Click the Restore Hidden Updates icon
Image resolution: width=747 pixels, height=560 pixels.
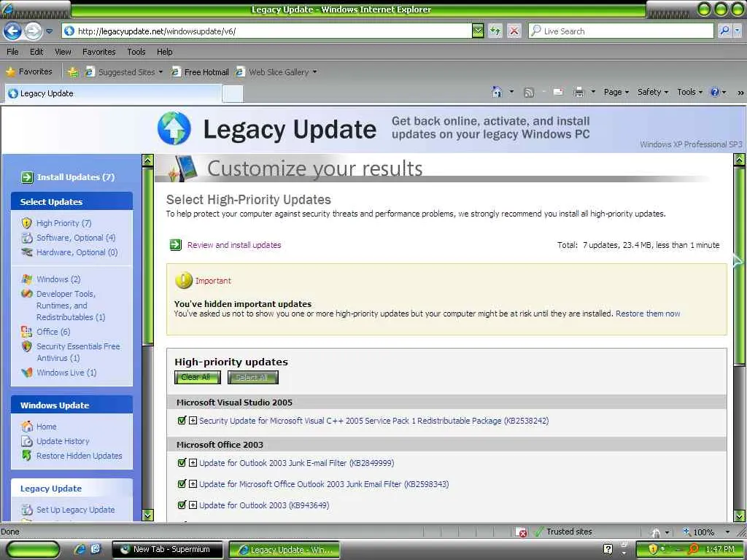click(27, 456)
